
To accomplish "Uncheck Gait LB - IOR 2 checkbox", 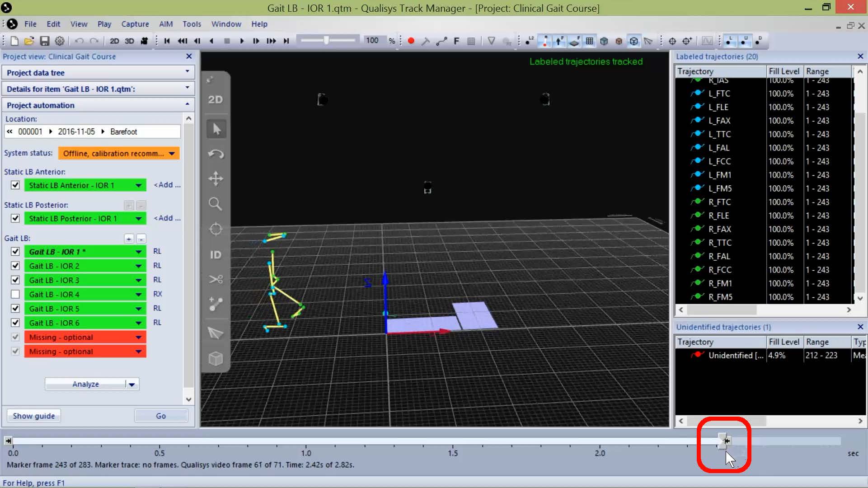I will 15,266.
